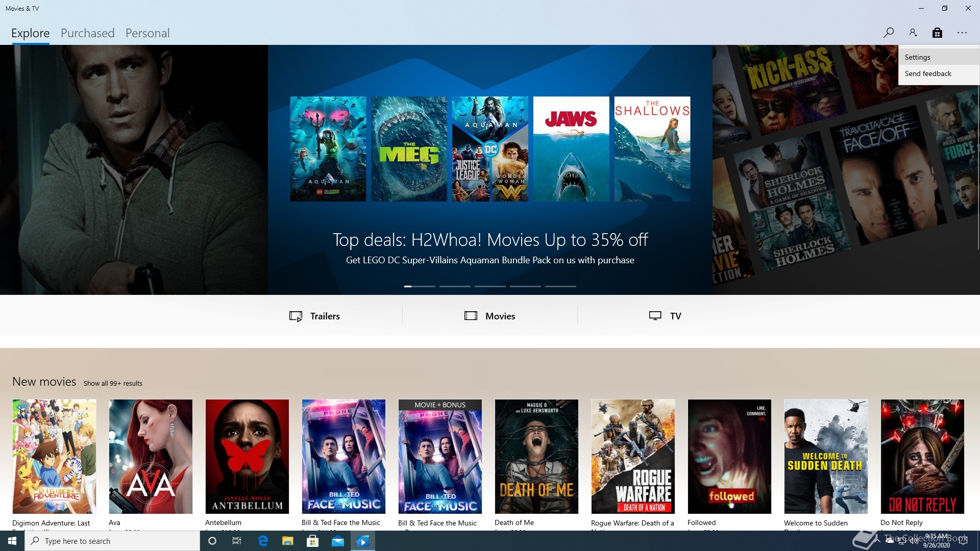Select the fourth carousel page indicator

tap(525, 286)
